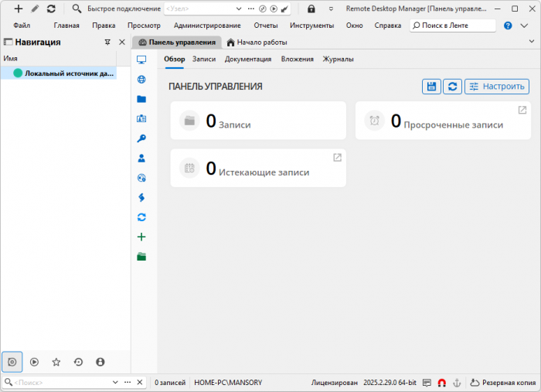
Task: Expand the Быстрое подключение host dropdown
Action: 238,9
